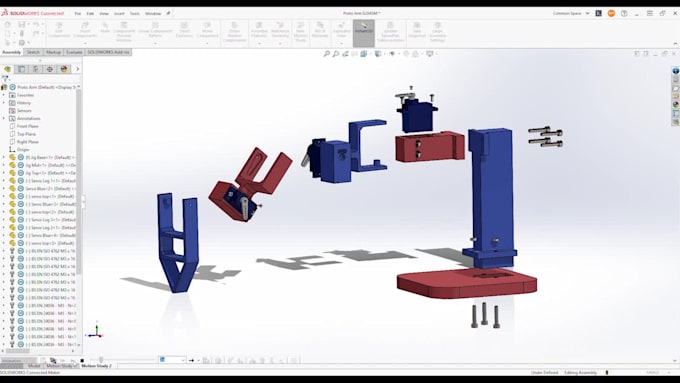Select Front Plane in the feature tree
Viewport: 680px width, 383px height.
point(27,126)
